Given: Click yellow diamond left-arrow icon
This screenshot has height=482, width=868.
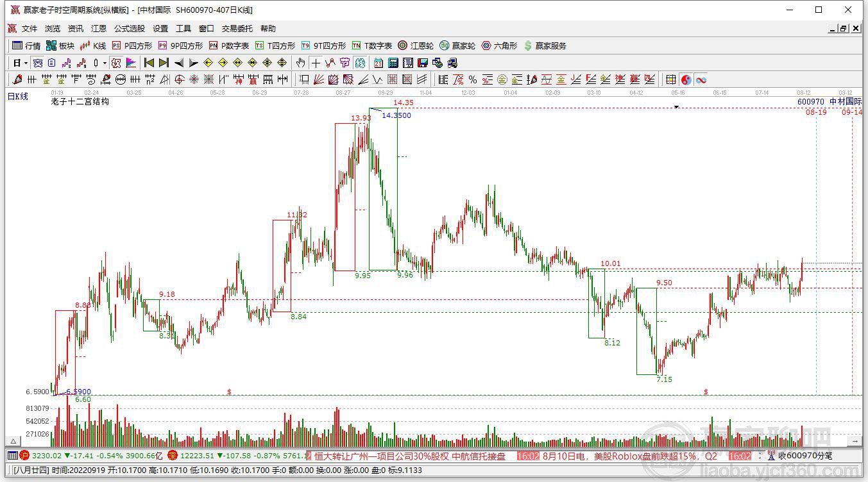Looking at the screenshot, I should click(208, 63).
